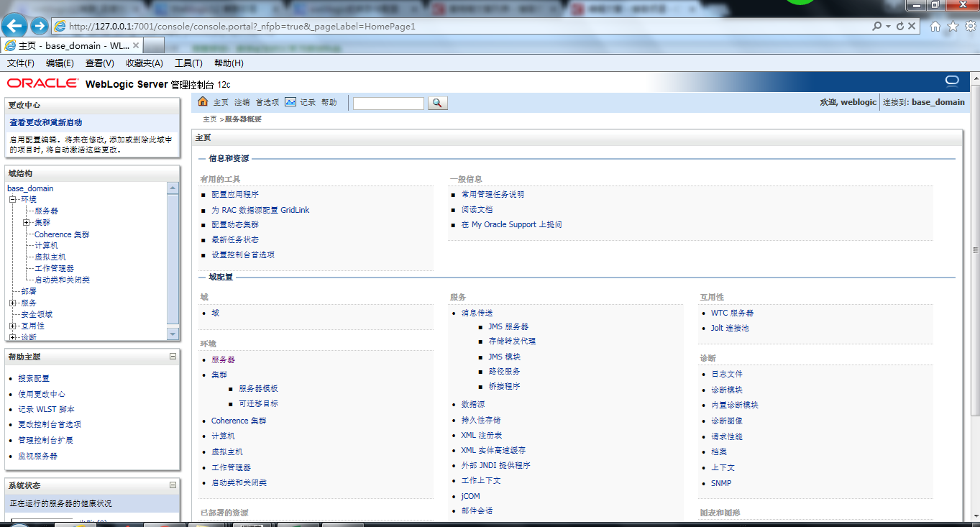
Task: Collapse the 系统状态 panel minimize icon
Action: click(173, 485)
